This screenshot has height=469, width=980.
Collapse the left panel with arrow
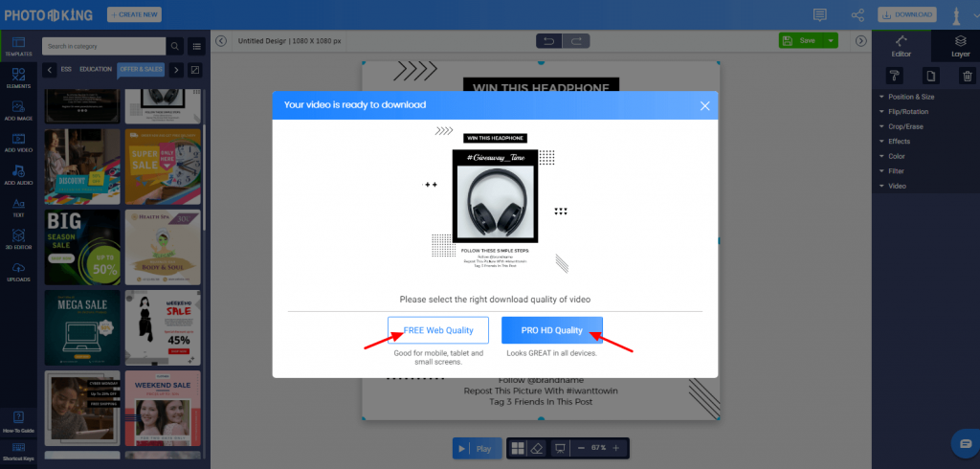pyautogui.click(x=221, y=40)
